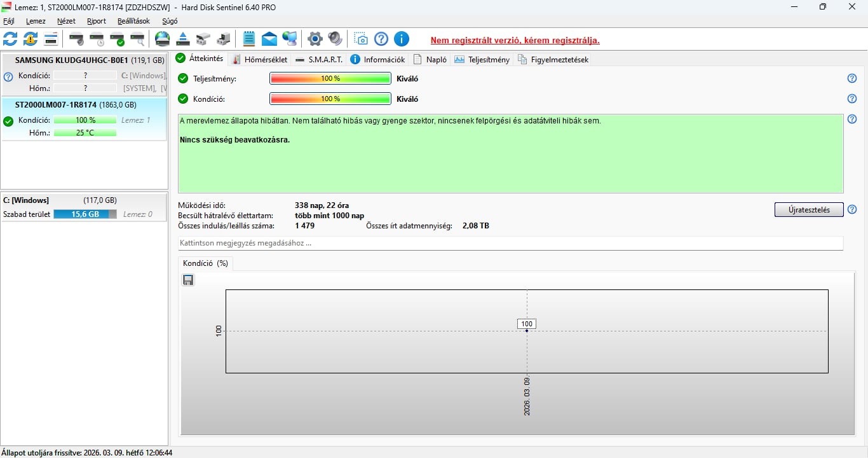Image resolution: width=868 pixels, height=458 pixels.
Task: Open the Súgó menu
Action: coord(170,21)
